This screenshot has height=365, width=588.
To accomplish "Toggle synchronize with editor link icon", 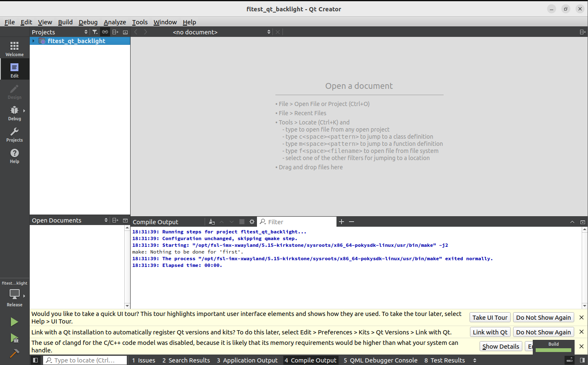I will pos(105,32).
